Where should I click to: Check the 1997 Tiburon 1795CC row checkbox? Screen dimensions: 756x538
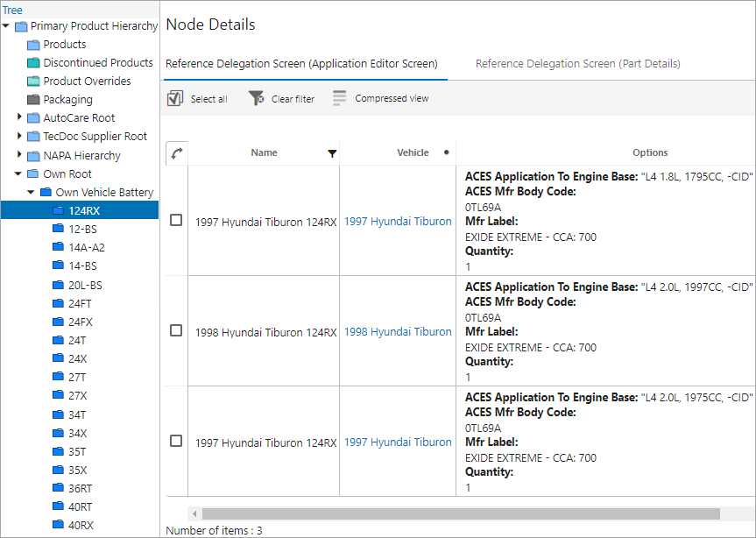(x=176, y=220)
